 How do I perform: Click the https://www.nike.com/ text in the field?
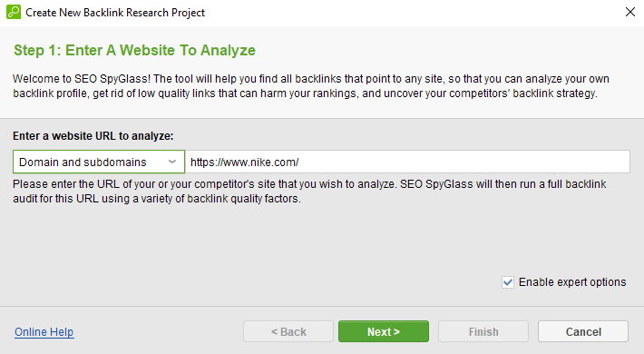244,162
